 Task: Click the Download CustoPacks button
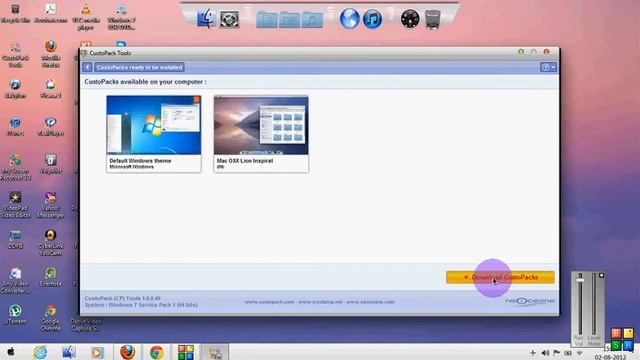(500, 277)
